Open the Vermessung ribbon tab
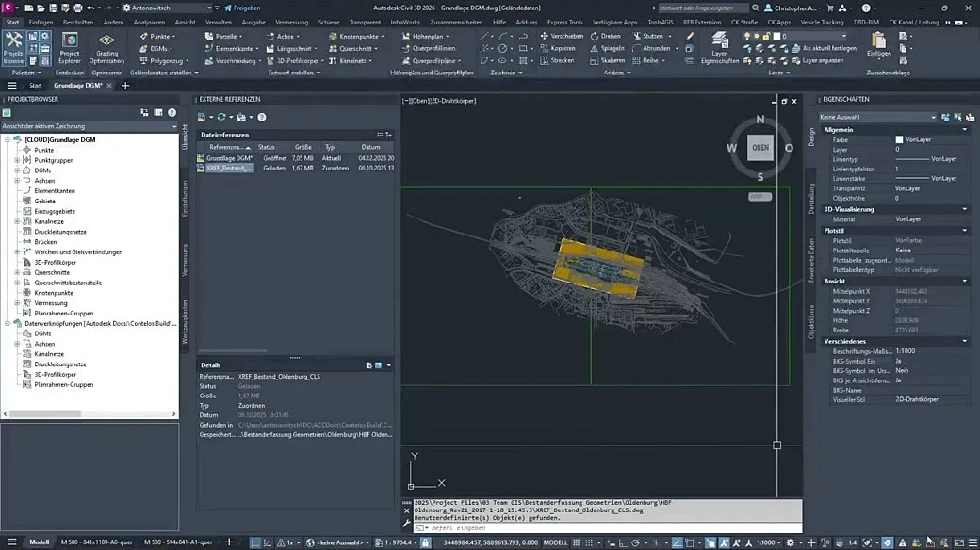980x550 pixels. click(x=292, y=22)
